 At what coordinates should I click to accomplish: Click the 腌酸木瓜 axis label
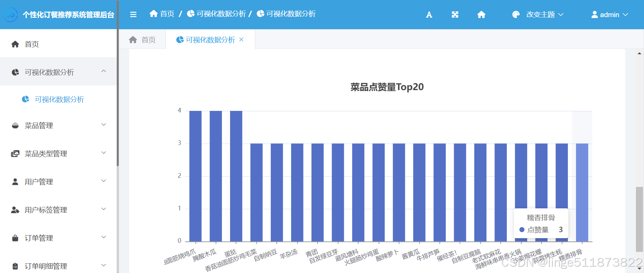coord(205,255)
